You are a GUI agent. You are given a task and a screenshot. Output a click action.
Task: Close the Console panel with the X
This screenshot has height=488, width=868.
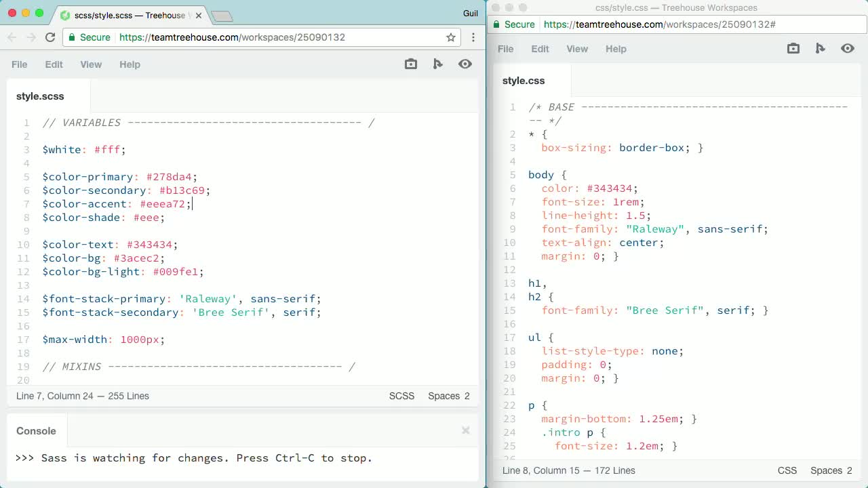coord(466,430)
